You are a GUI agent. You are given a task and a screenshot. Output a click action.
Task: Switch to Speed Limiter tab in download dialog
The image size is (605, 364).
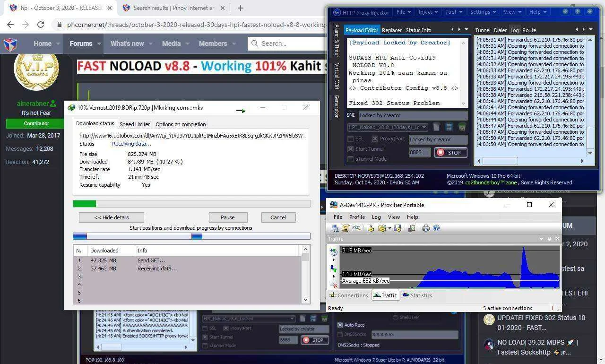[135, 124]
